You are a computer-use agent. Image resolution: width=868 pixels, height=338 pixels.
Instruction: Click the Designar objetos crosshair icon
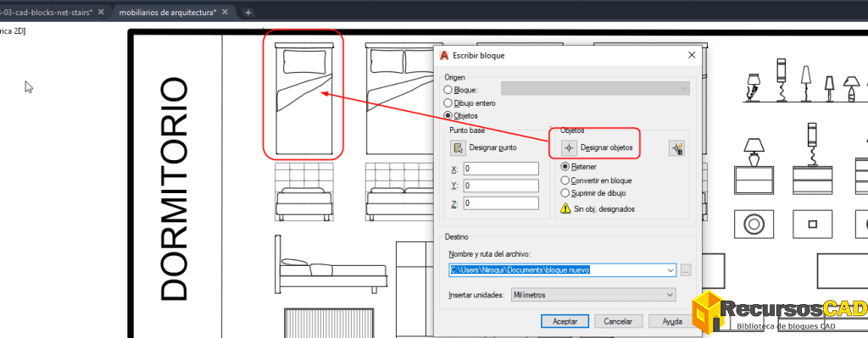(569, 147)
